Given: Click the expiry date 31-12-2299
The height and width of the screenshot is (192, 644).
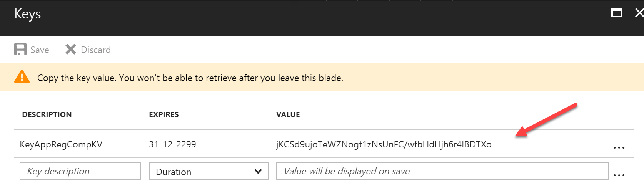Looking at the screenshot, I should point(172,144).
